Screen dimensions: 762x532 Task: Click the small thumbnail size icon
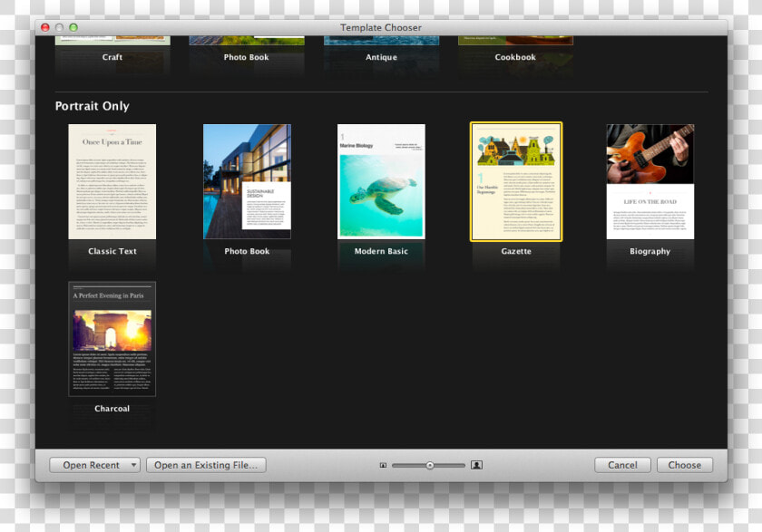pos(383,466)
